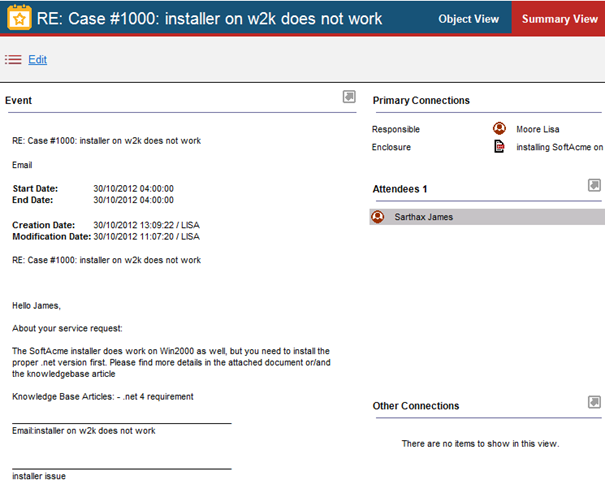This screenshot has width=605, height=489.
Task: Click Attendees 1 heading
Action: tap(400, 189)
